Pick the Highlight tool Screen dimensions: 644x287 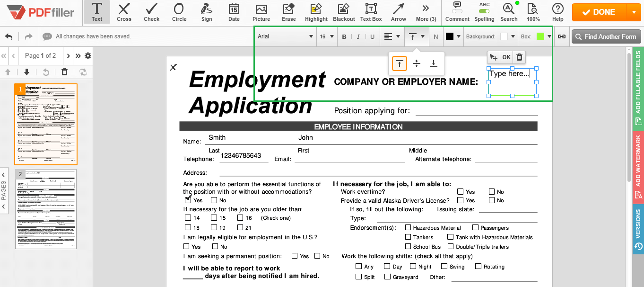316,12
